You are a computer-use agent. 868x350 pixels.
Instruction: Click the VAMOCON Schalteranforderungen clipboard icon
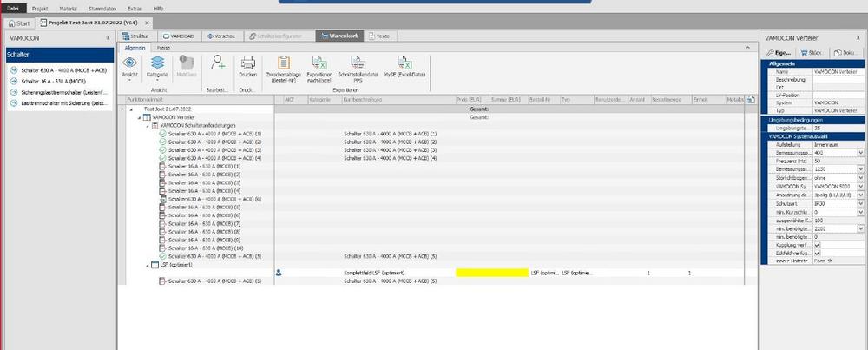[155, 126]
